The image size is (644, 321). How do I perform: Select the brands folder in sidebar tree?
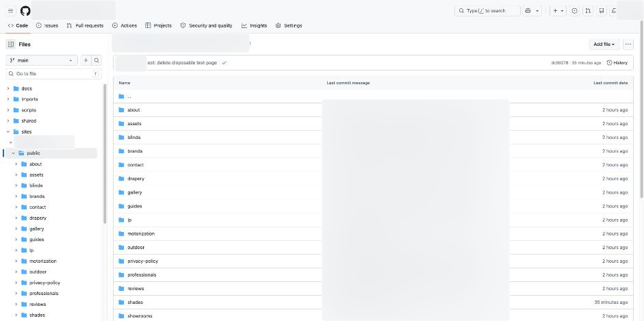(37, 196)
